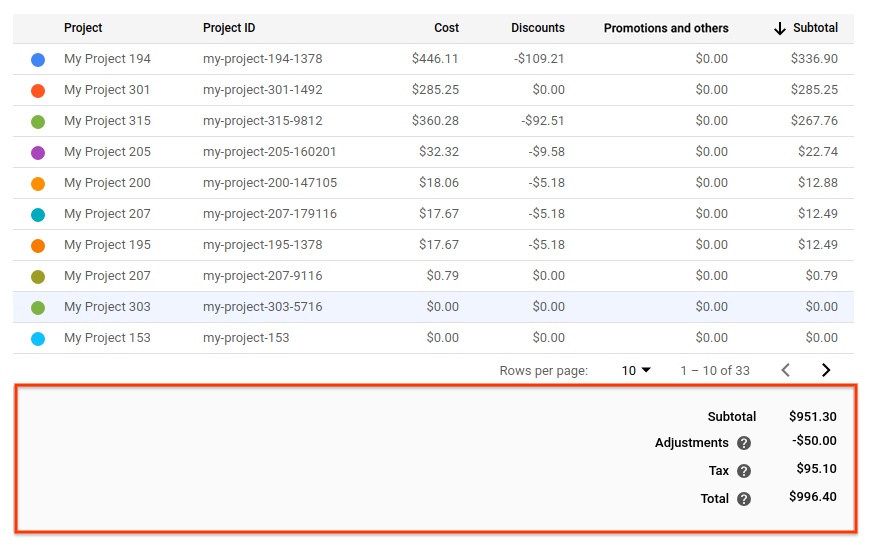This screenshot has width=871, height=546.
Task: Go to the previous page of results
Action: pyautogui.click(x=785, y=370)
